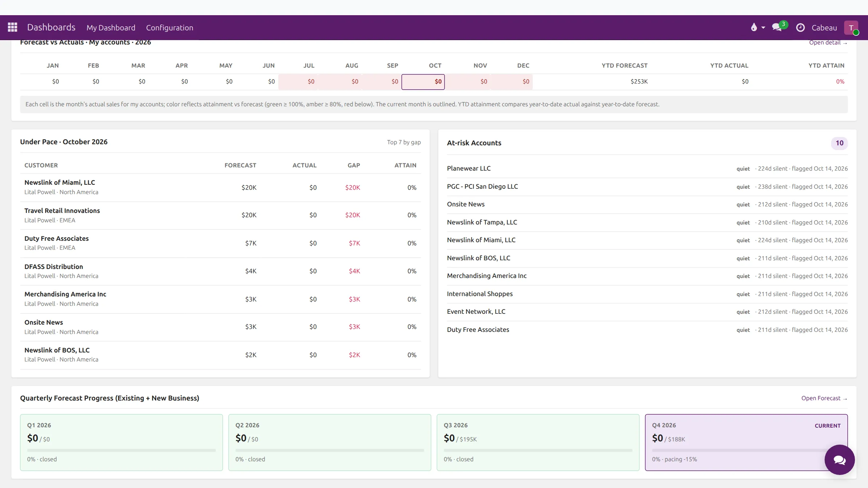Click the Q3 2026 progress bar

pyautogui.click(x=538, y=450)
